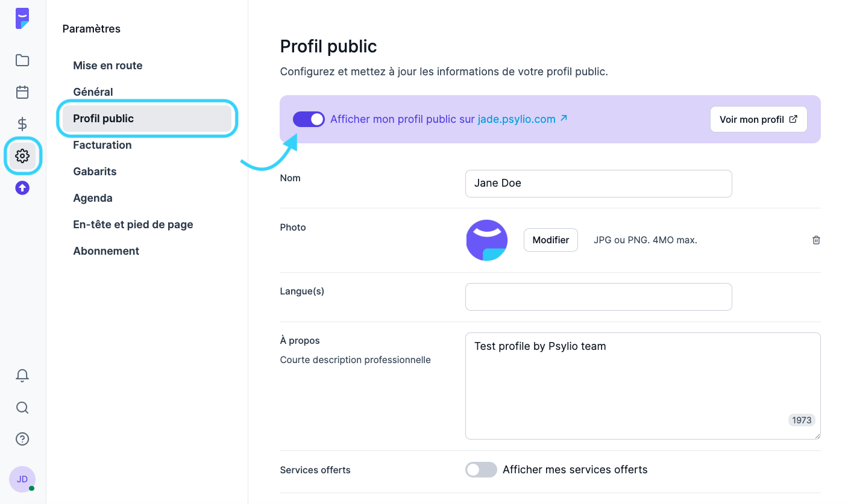
Task: Click the 'Voir mon profil' button
Action: (x=758, y=119)
